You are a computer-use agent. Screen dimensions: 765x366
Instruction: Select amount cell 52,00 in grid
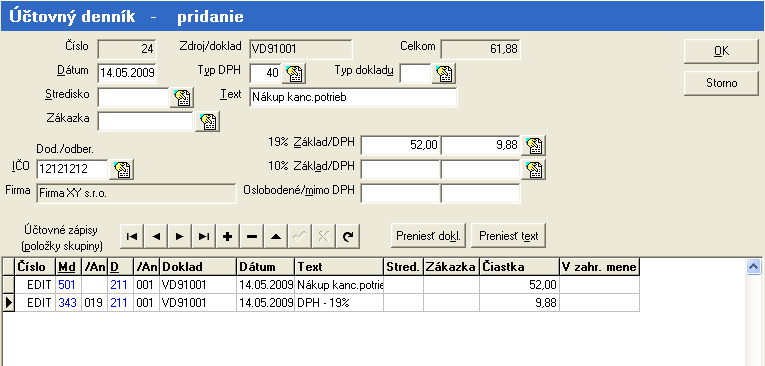519,285
